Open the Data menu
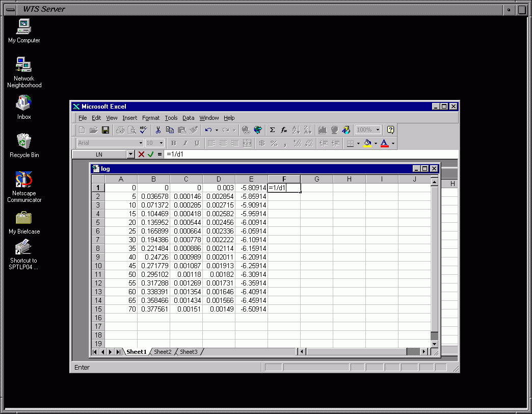Image resolution: width=532 pixels, height=414 pixels. 188,118
